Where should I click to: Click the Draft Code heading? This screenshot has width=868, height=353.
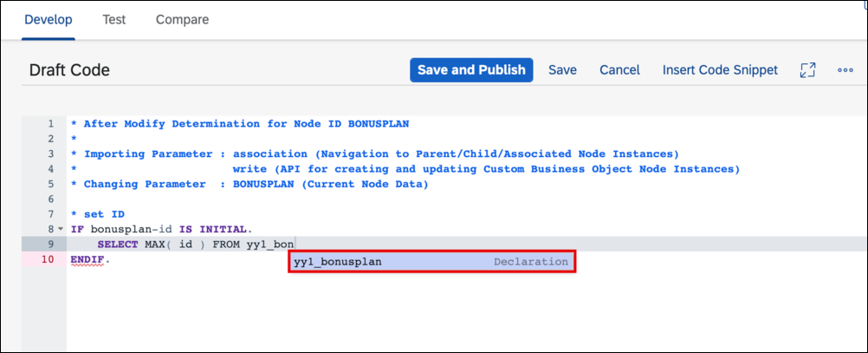click(69, 70)
